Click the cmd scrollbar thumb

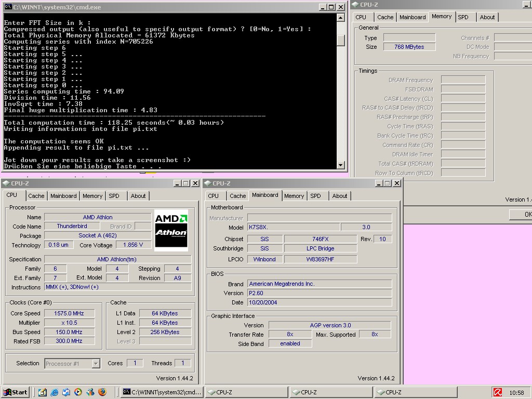341,41
